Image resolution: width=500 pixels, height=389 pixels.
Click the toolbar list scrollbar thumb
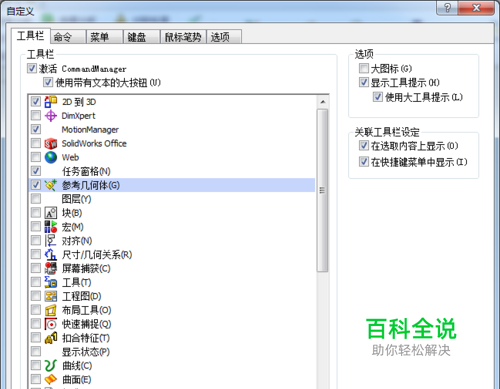pyautogui.click(x=322, y=190)
